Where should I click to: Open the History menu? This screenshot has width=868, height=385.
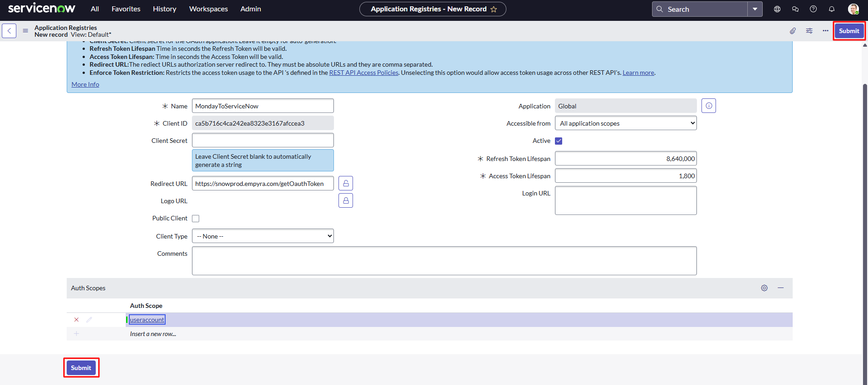coord(165,9)
